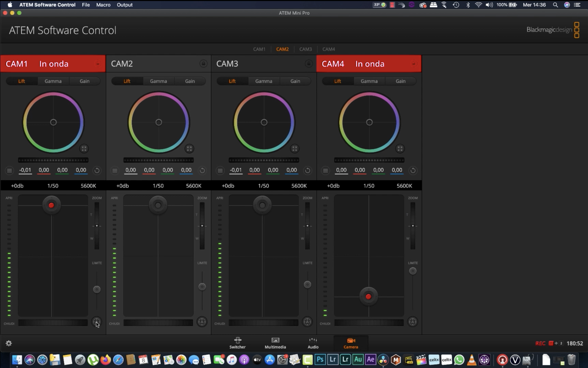Select Gamma for CAM1

point(53,81)
